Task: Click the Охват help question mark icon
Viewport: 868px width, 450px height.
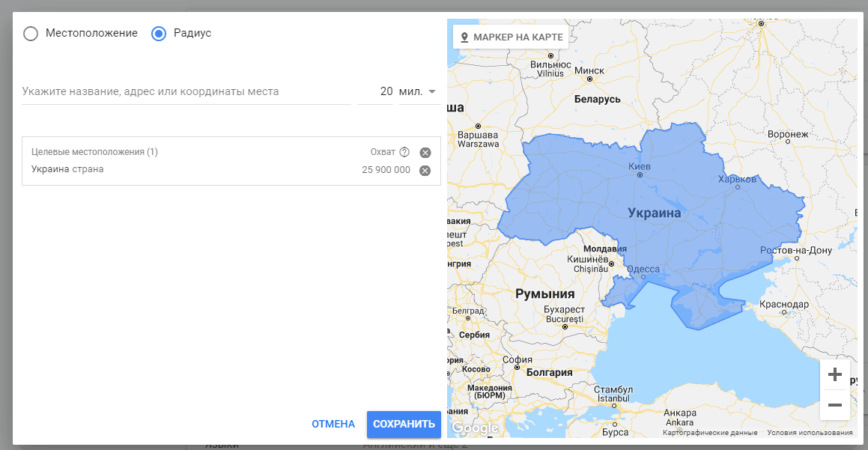Action: [404, 152]
